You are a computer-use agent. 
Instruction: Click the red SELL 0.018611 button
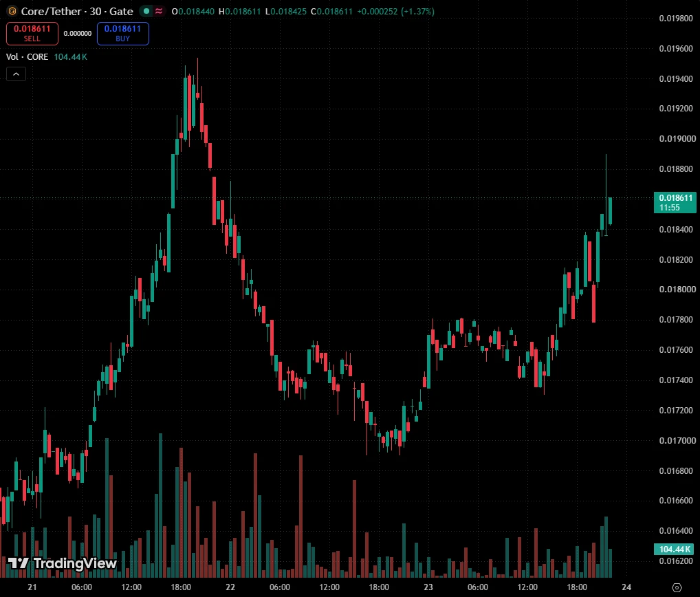(x=32, y=34)
